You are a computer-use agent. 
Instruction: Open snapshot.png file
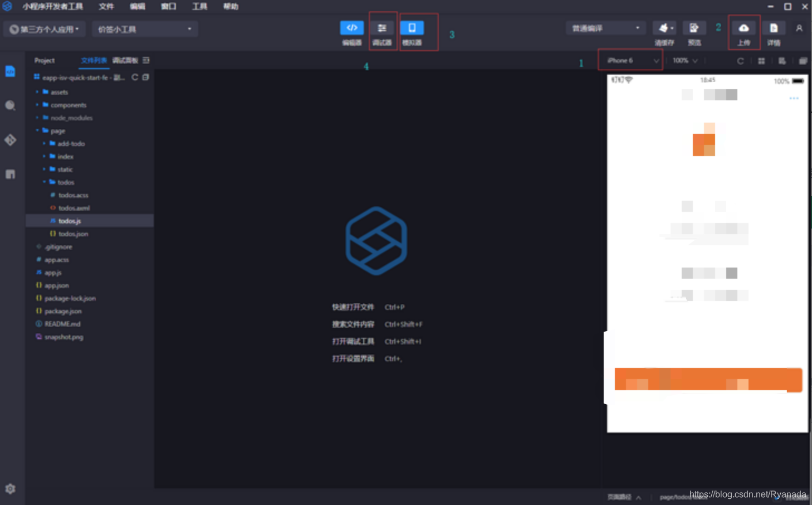tap(63, 337)
